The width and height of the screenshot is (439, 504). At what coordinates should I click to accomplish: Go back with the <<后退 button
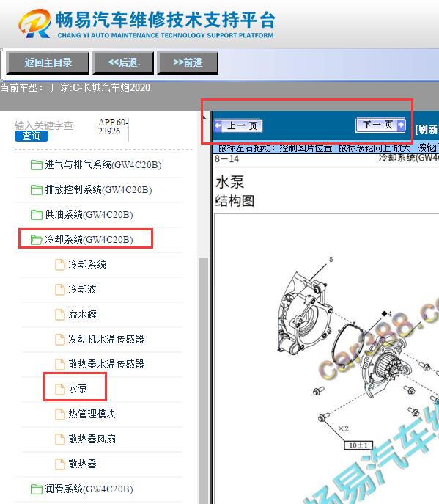click(x=124, y=62)
